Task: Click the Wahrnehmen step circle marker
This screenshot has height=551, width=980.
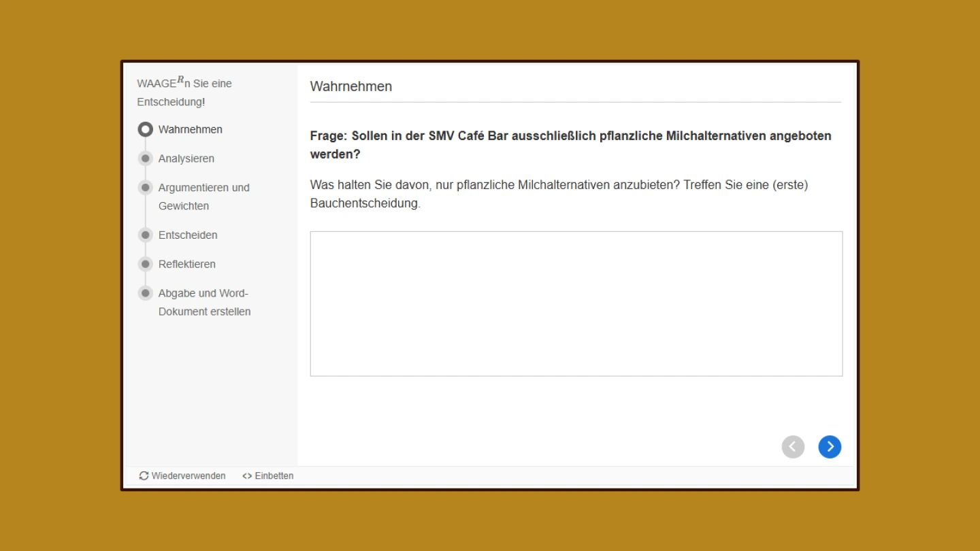Action: (146, 129)
